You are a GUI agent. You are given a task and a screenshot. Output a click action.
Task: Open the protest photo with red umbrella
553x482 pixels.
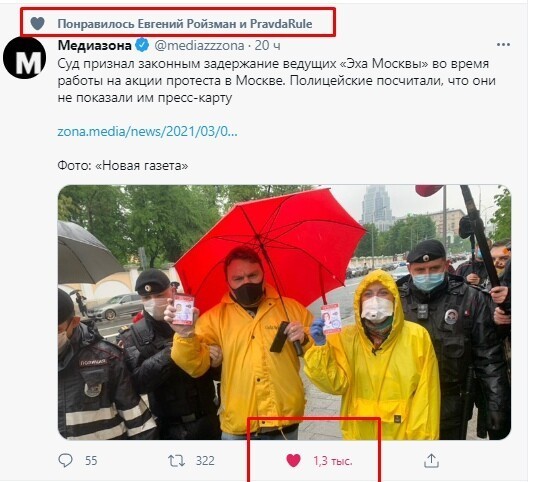tap(284, 312)
